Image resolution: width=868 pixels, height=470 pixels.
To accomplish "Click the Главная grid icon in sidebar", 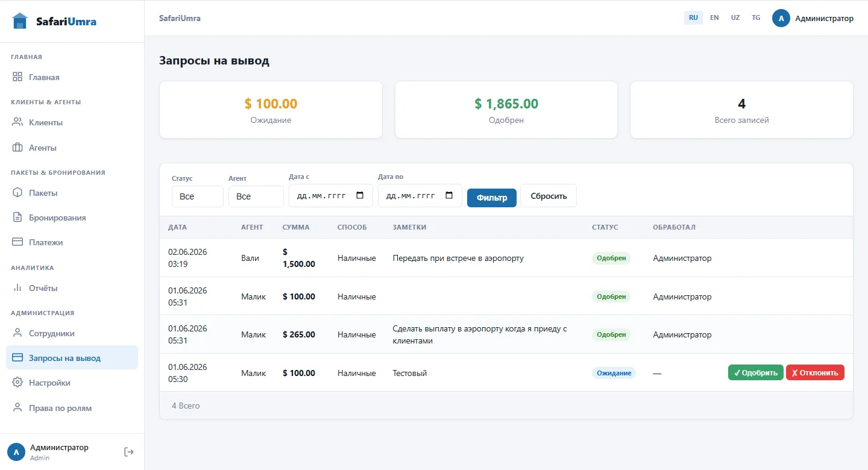I will [17, 77].
